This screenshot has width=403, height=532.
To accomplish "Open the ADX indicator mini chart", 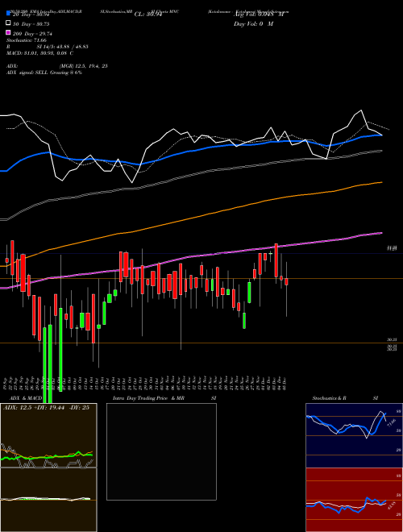I will point(48,435).
